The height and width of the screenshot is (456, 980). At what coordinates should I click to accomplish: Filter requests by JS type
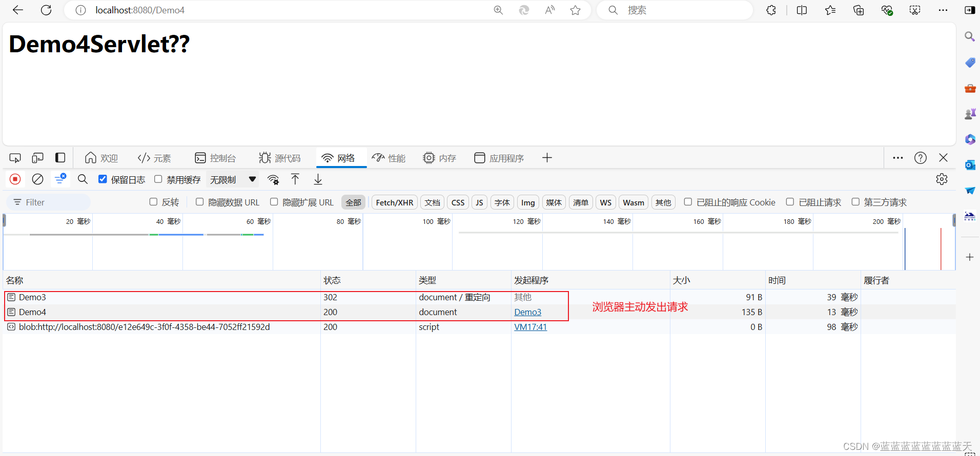coord(479,202)
